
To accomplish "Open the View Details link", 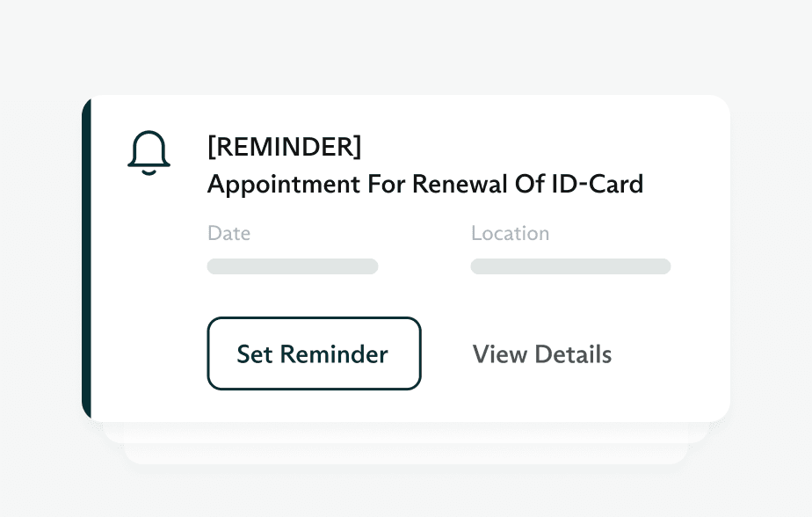I will tap(541, 354).
